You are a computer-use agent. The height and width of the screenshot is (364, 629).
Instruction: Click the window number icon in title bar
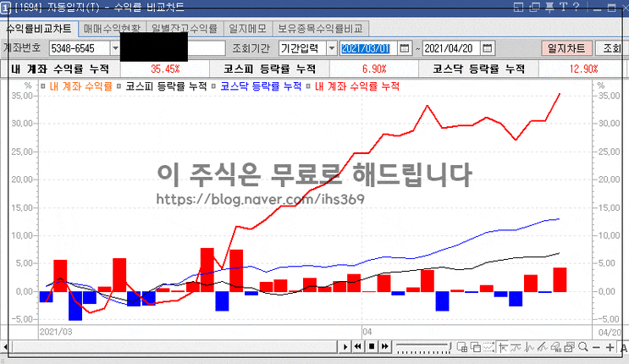(5, 8)
